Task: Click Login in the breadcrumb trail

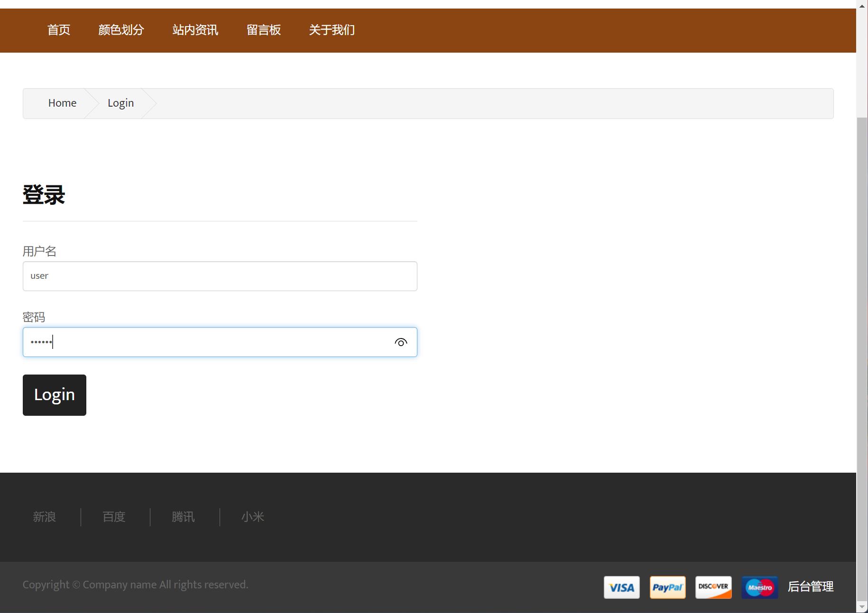Action: click(x=120, y=103)
